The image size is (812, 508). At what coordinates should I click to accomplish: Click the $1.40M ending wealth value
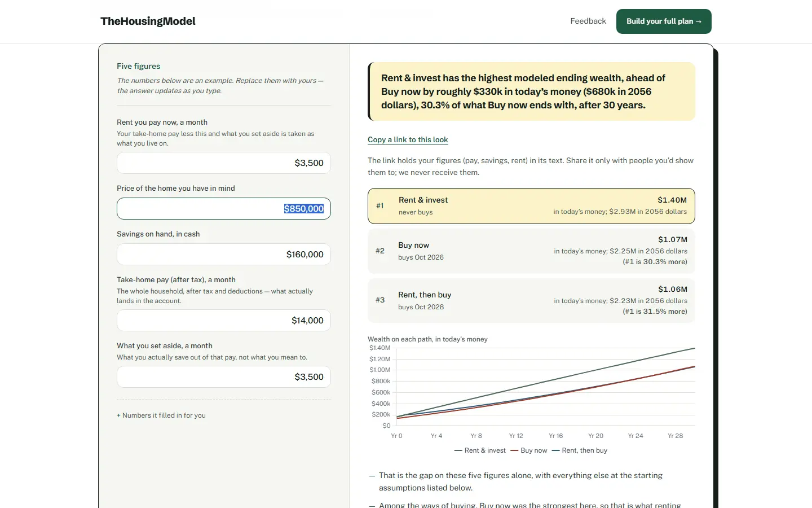pyautogui.click(x=672, y=200)
